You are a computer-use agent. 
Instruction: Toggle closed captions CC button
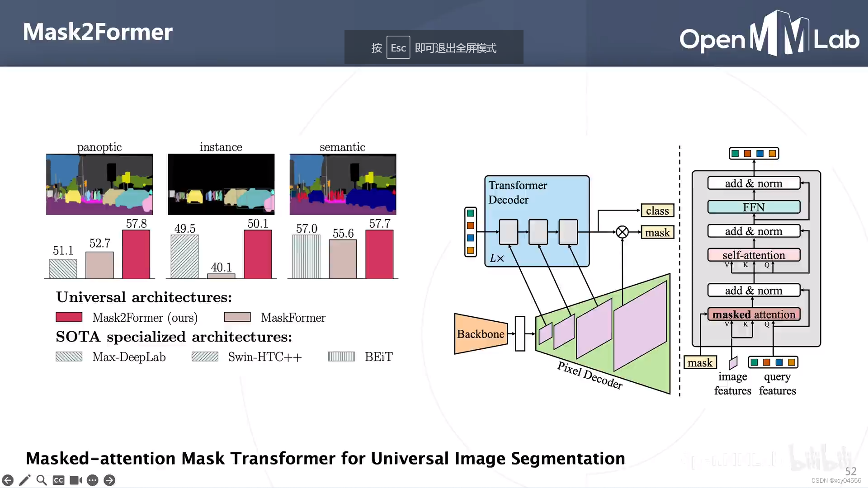point(58,480)
